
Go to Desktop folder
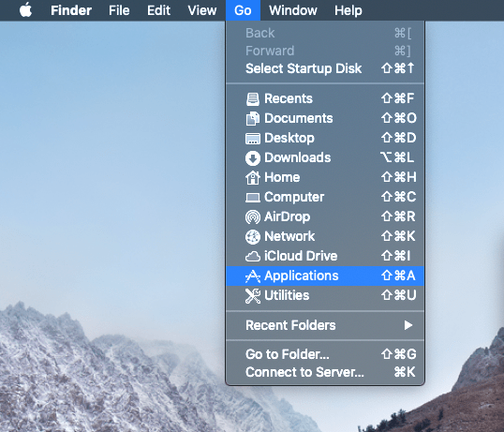pos(325,138)
